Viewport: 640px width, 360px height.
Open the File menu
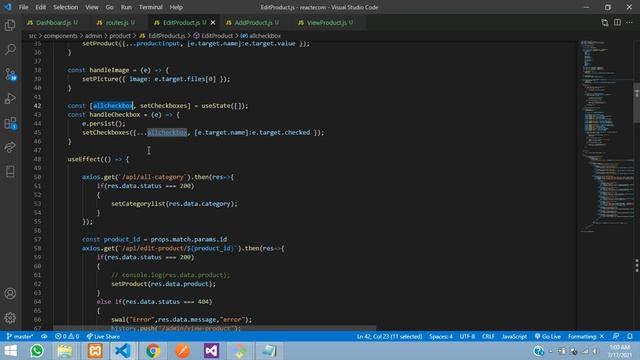point(23,7)
